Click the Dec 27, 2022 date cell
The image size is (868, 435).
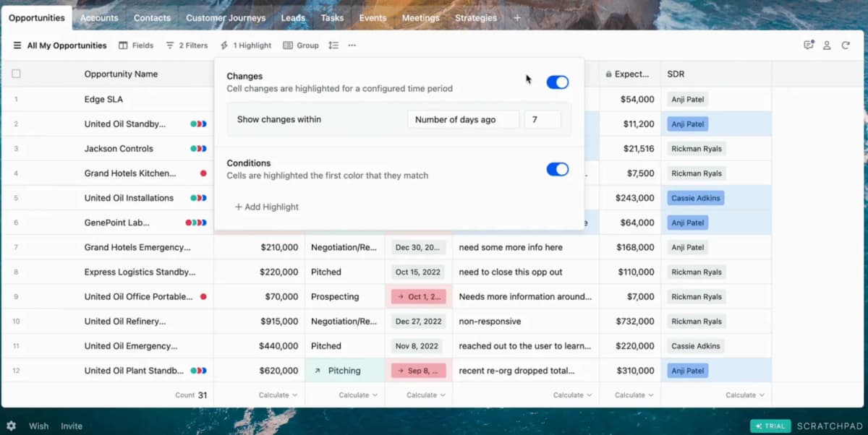[x=418, y=322]
